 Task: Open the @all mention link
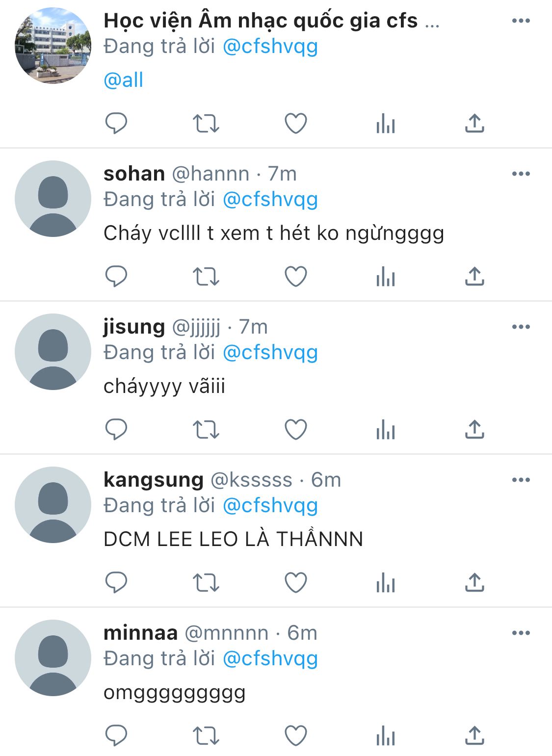click(123, 80)
